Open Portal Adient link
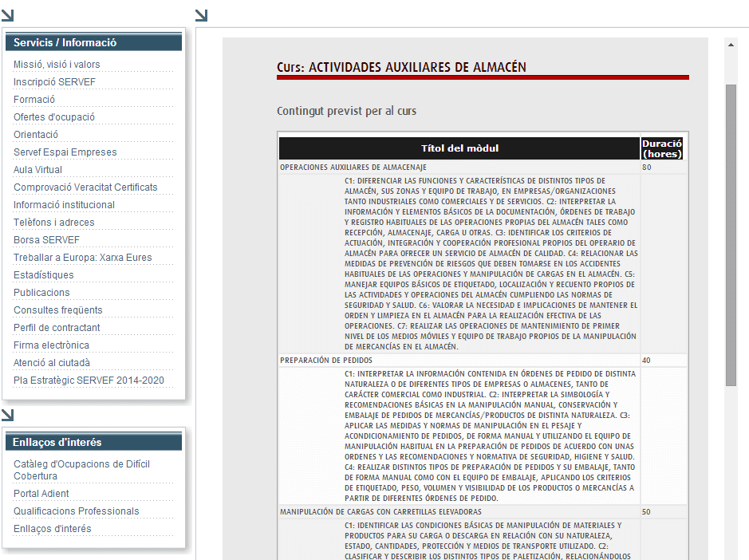The width and height of the screenshot is (749, 560). 41,494
